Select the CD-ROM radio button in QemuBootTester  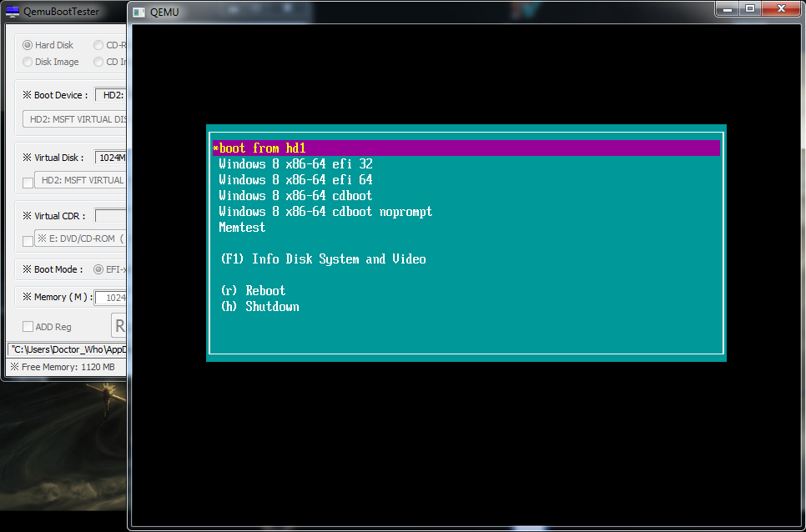[98, 45]
